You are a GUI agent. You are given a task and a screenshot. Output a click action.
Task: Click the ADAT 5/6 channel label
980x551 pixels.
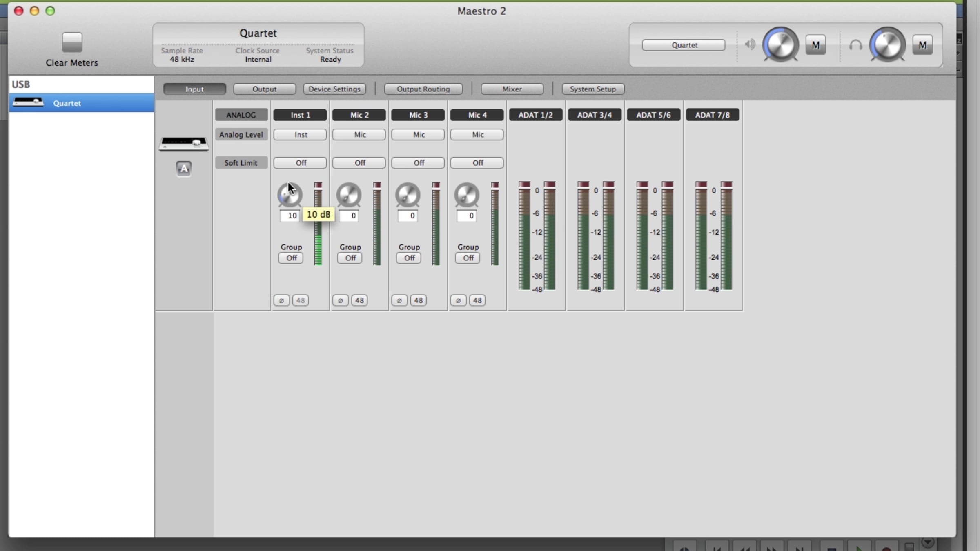[654, 115]
